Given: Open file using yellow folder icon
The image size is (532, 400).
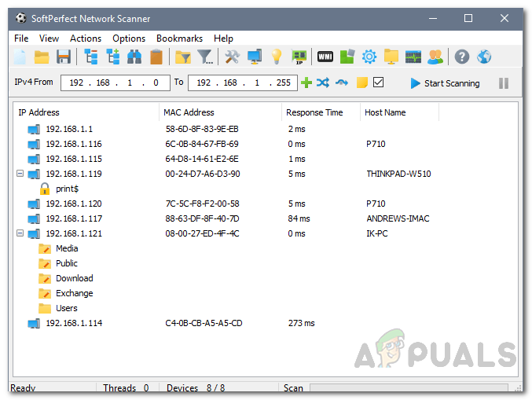Looking at the screenshot, I should point(42,57).
